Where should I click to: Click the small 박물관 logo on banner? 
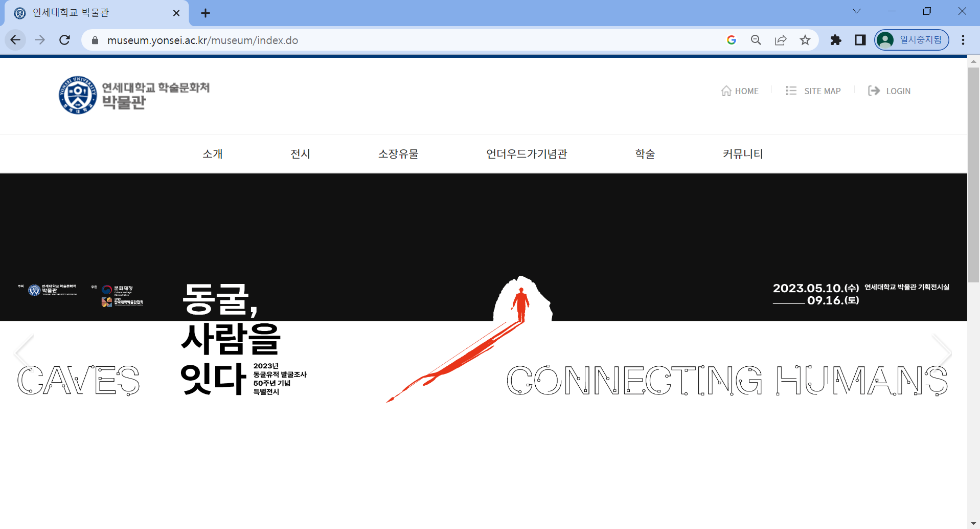(x=53, y=290)
